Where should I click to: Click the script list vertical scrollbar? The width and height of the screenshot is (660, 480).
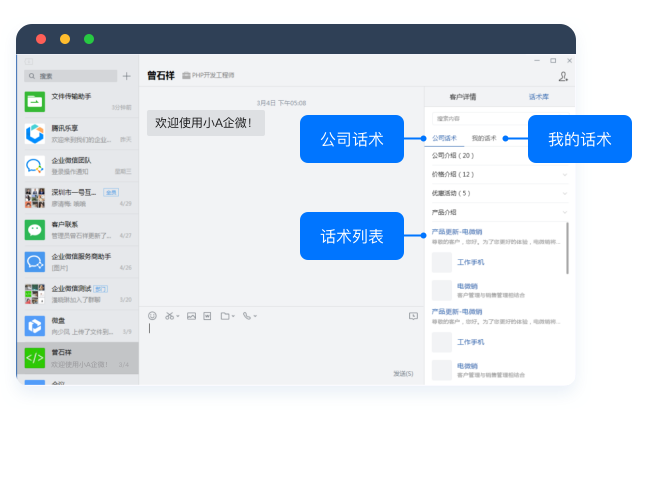(567, 248)
